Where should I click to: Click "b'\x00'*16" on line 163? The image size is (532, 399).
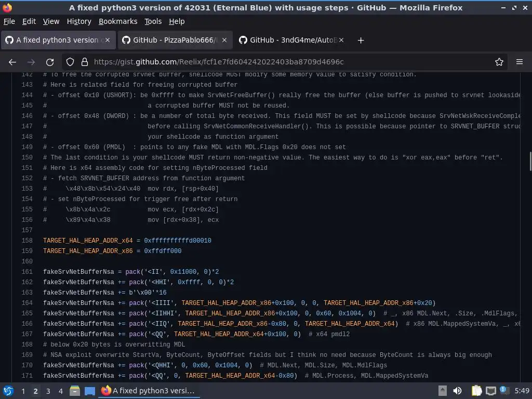pos(148,292)
